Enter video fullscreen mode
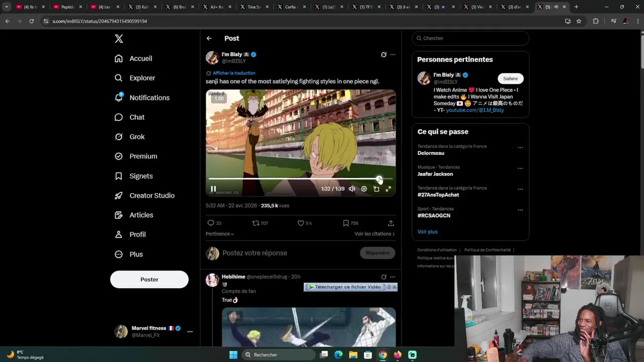644x362 pixels. point(388,189)
